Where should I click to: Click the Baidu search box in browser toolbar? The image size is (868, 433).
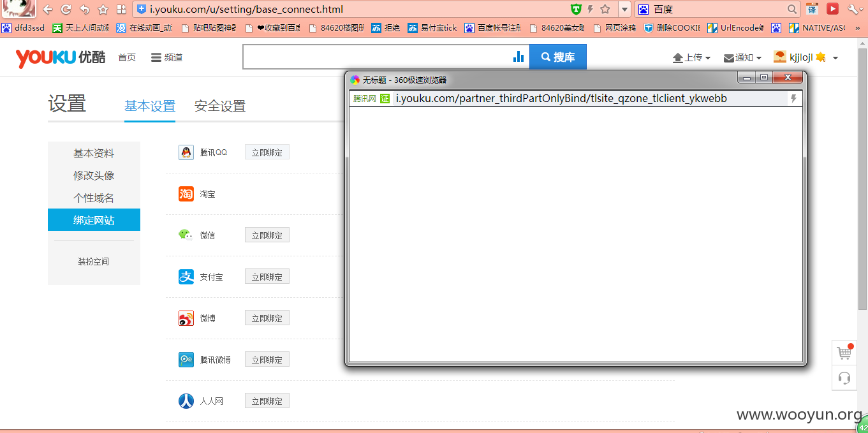(719, 10)
